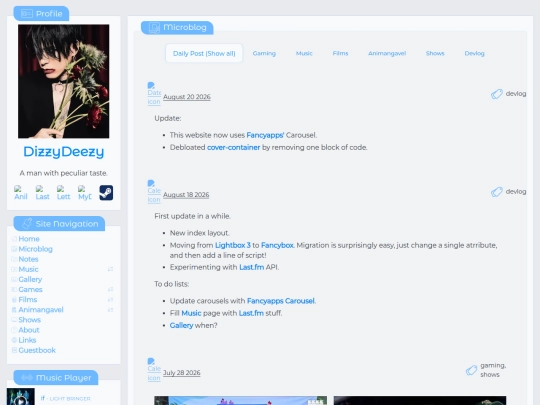Click the profile portrait photo
540x405 pixels.
coord(64,81)
